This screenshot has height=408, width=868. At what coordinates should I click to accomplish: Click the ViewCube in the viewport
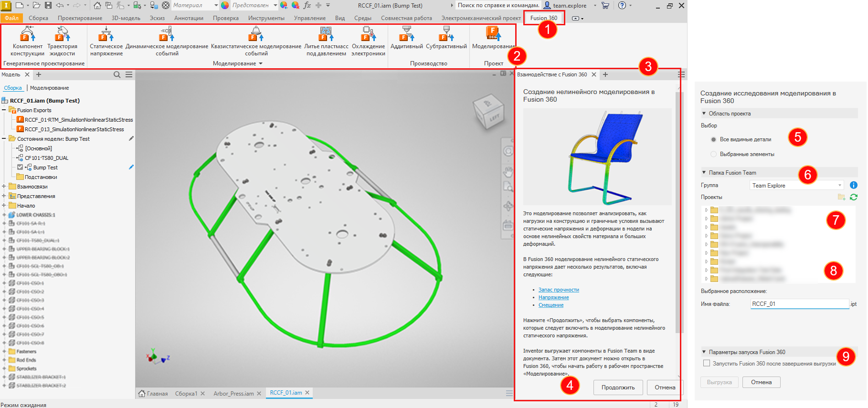(x=487, y=112)
